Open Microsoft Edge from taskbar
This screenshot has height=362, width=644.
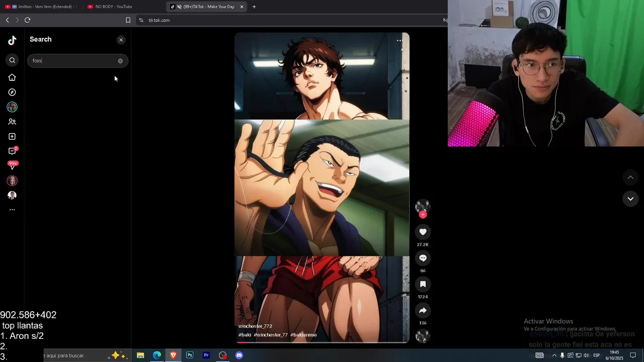[x=157, y=355]
